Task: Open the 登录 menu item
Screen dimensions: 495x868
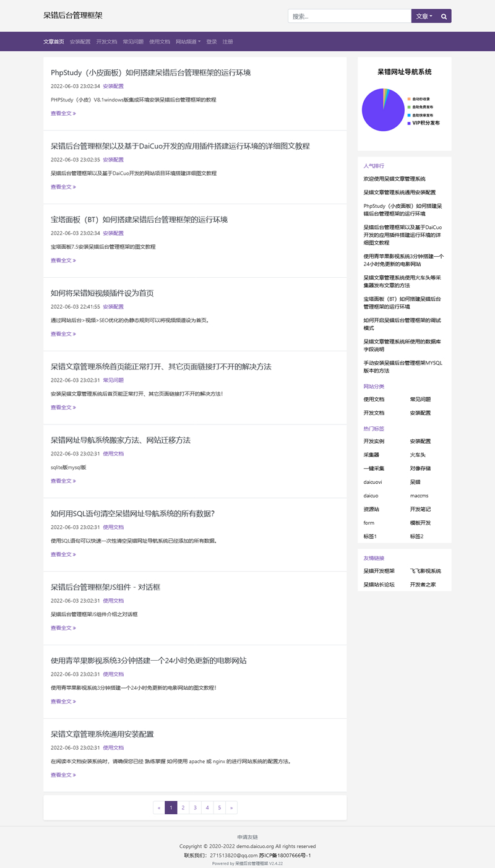Action: [x=210, y=41]
